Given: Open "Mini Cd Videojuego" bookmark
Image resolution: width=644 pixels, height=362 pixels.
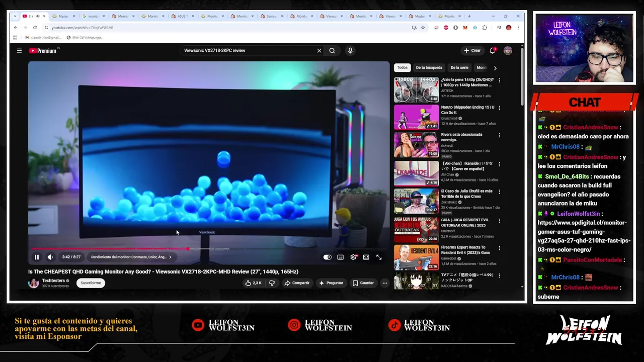Looking at the screenshot, I should (x=85, y=37).
